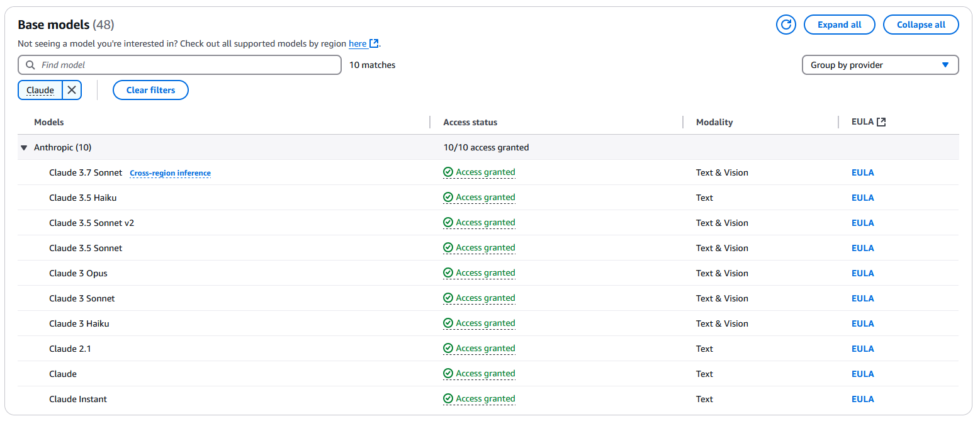The image size is (980, 421).
Task: Click the green check icon for Claude Instant
Action: [448, 398]
